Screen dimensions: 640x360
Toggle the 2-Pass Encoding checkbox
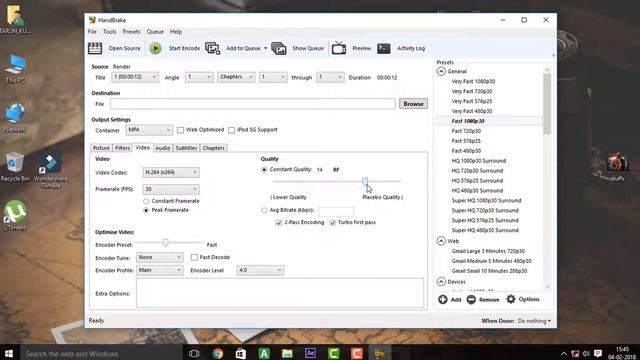(x=279, y=222)
